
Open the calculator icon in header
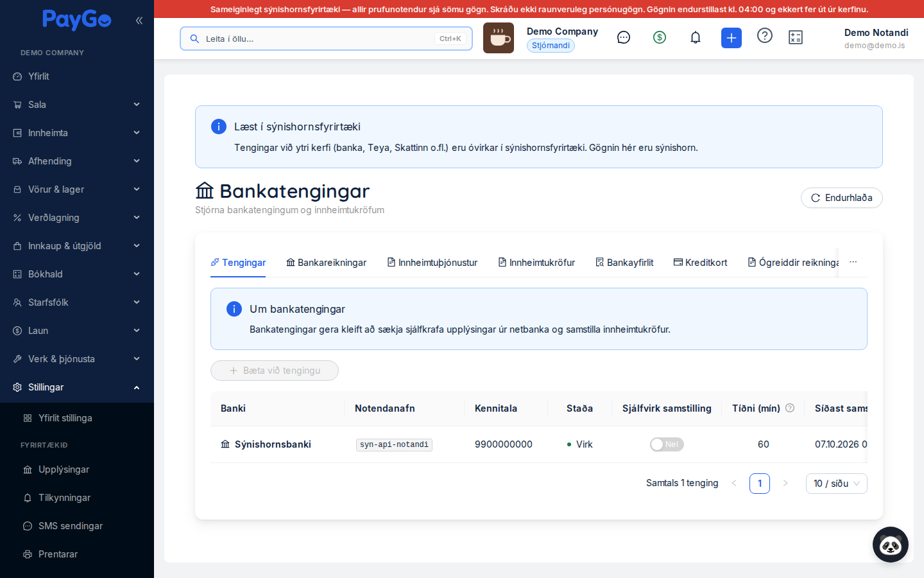[x=796, y=38]
